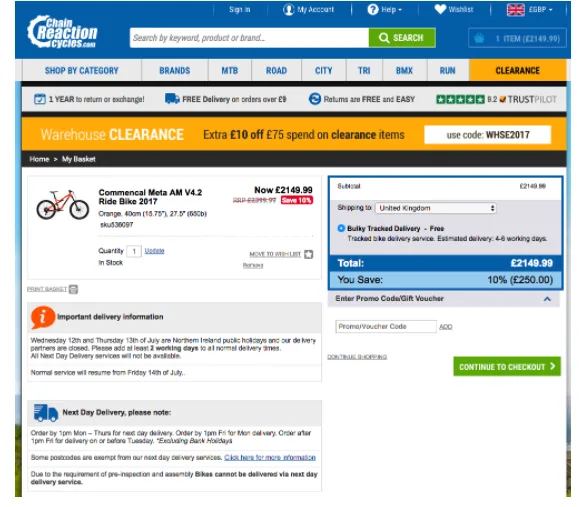Open the MTB navigation menu

229,71
